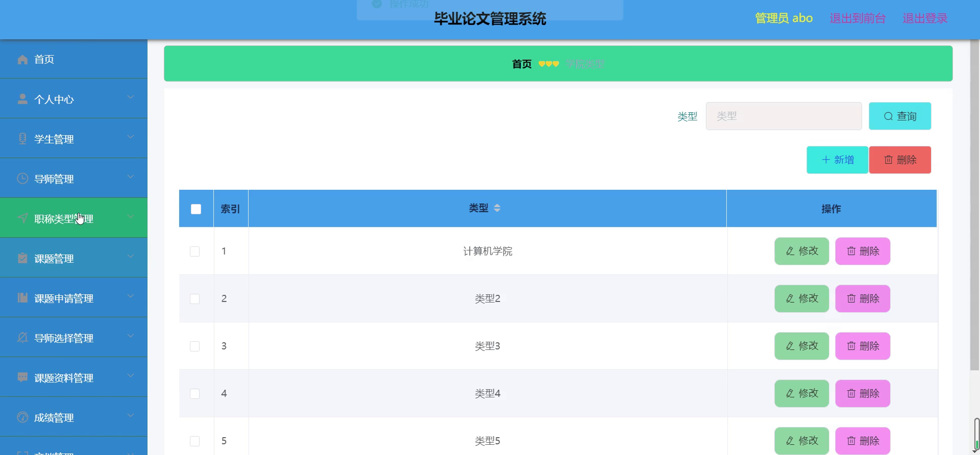980x455 pixels.
Task: Click the person icon beside 个人中心
Action: (22, 99)
